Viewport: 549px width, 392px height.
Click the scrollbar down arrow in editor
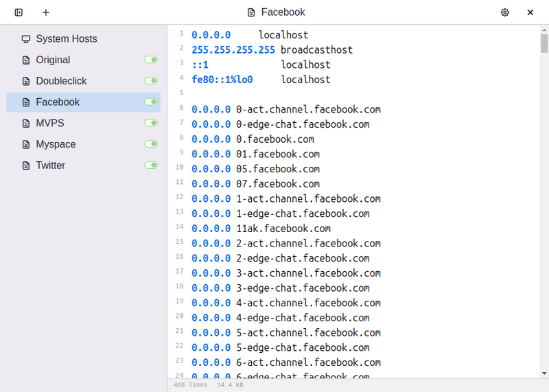pyautogui.click(x=544, y=373)
